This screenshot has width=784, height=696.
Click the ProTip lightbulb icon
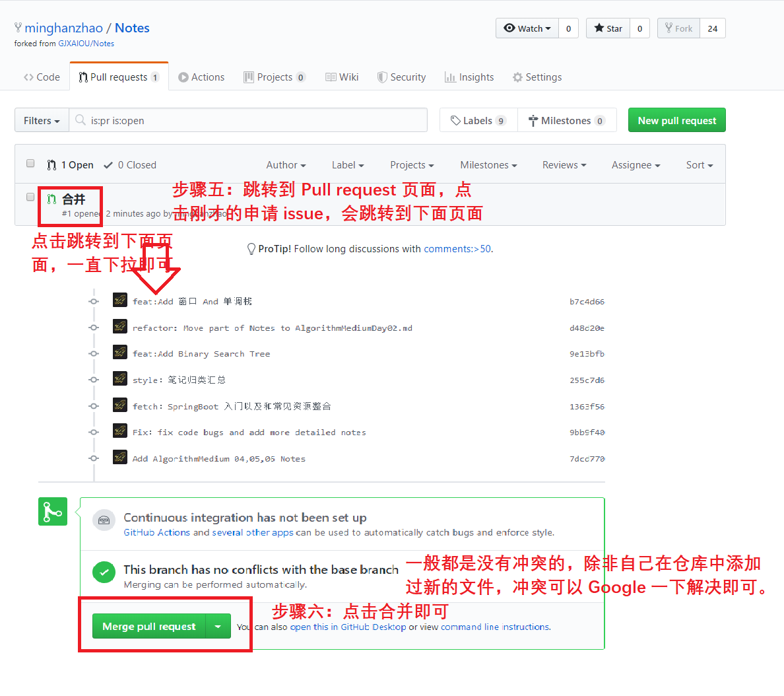tap(251, 249)
